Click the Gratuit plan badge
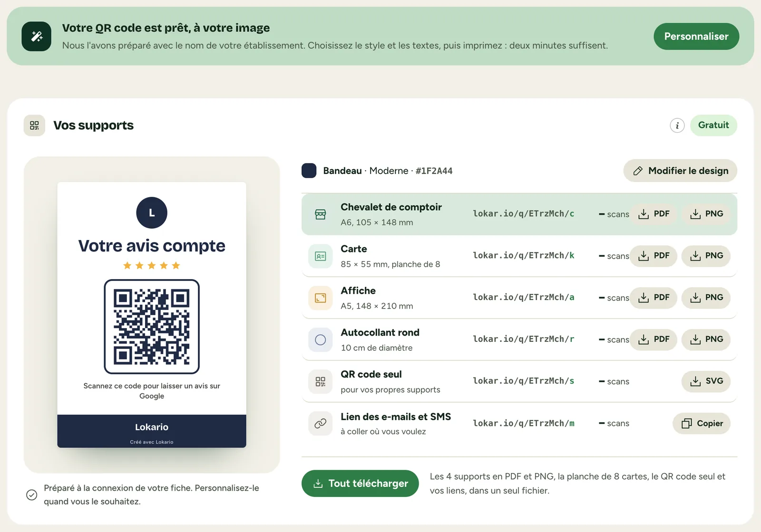 coord(713,125)
